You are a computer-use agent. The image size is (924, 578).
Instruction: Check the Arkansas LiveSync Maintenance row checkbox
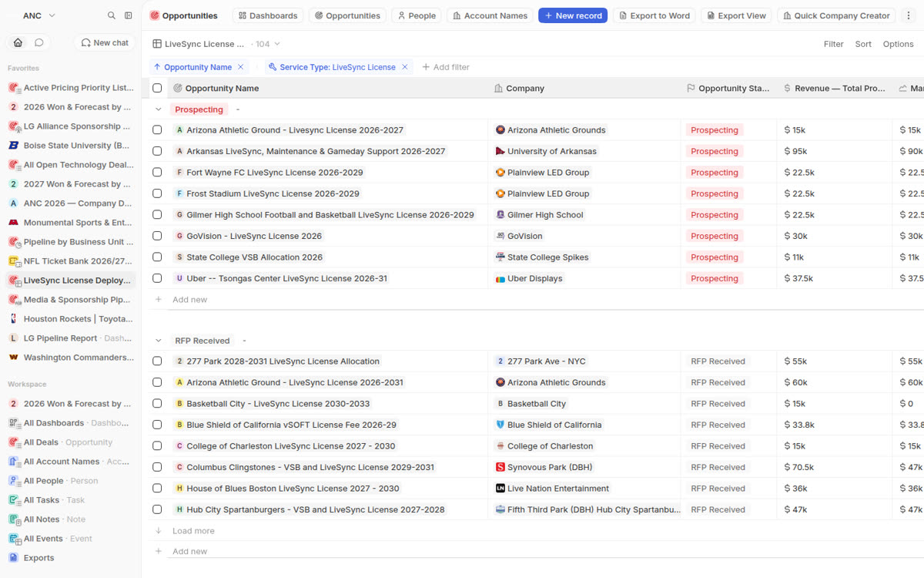point(157,151)
